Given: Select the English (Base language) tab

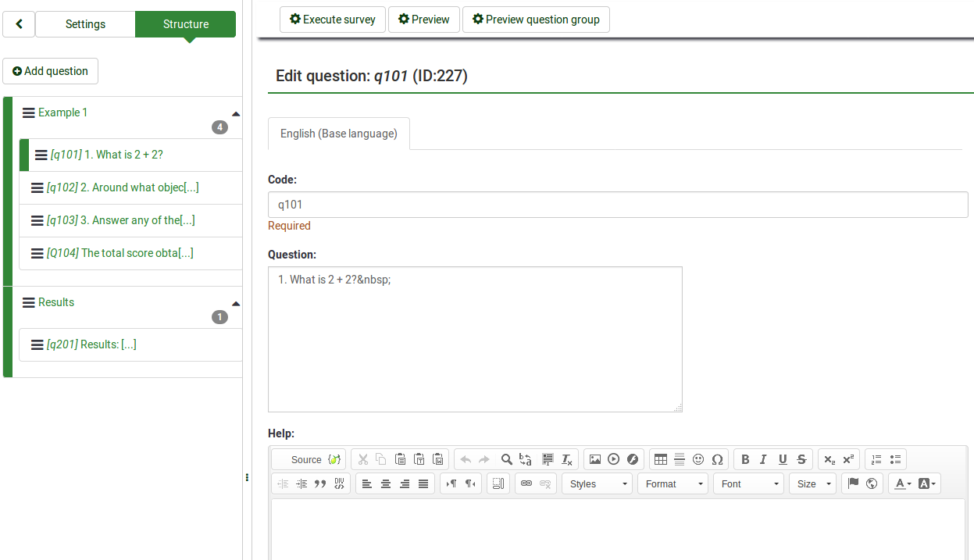Looking at the screenshot, I should coord(338,134).
